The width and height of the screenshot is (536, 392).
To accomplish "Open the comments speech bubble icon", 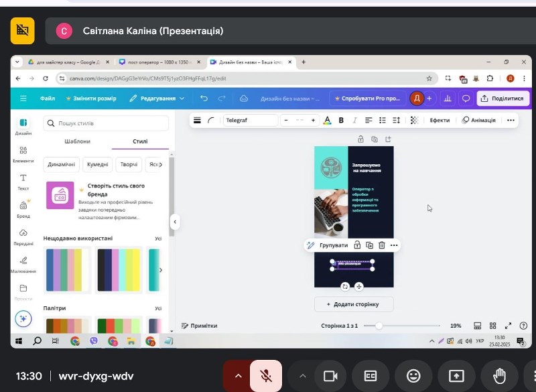I will point(466,99).
